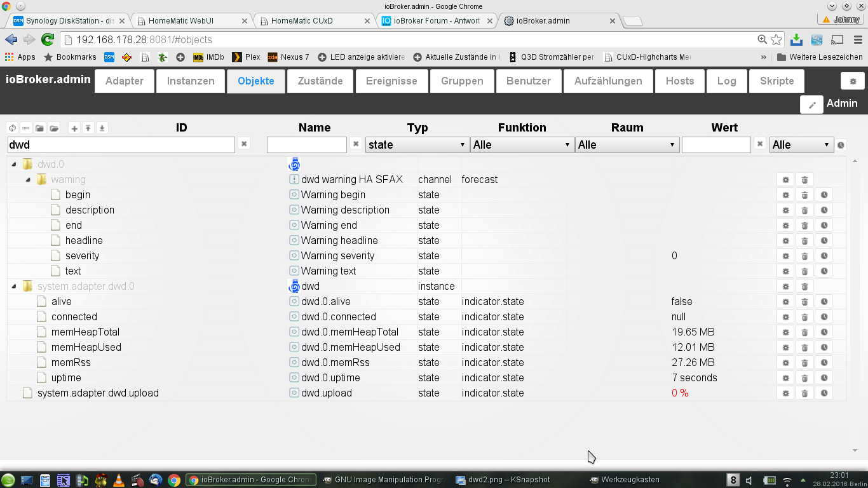Upload objects using the up-arrow toolbar icon

tap(88, 128)
